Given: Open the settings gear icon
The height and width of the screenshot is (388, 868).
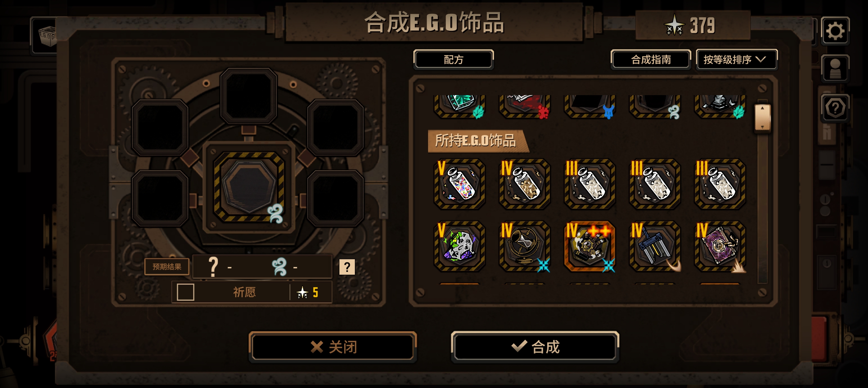Looking at the screenshot, I should point(835,31).
